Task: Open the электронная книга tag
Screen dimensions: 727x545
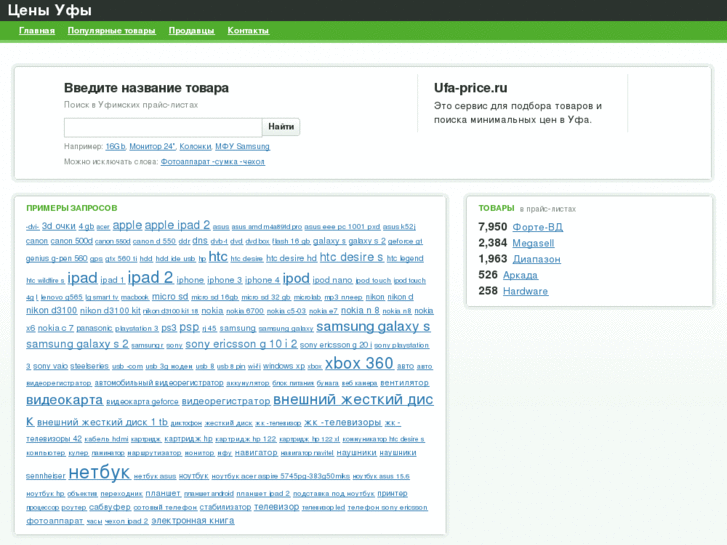Action: tap(193, 521)
